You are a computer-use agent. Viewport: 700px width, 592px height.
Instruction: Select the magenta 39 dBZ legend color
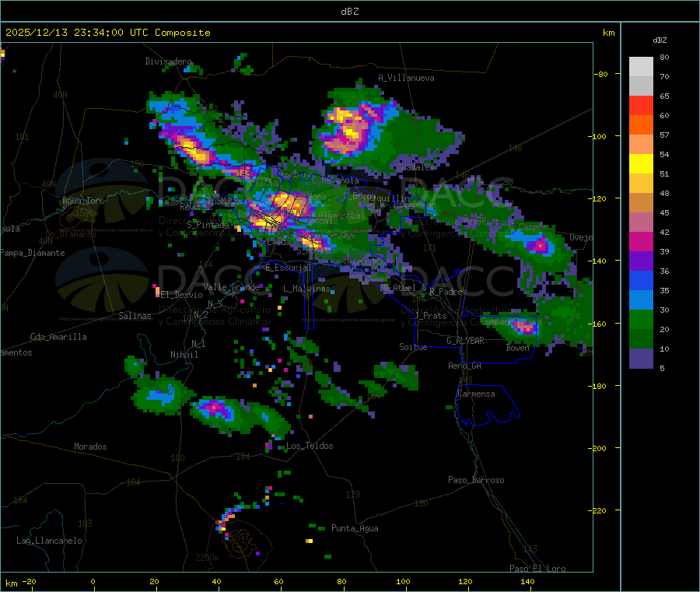click(x=641, y=241)
